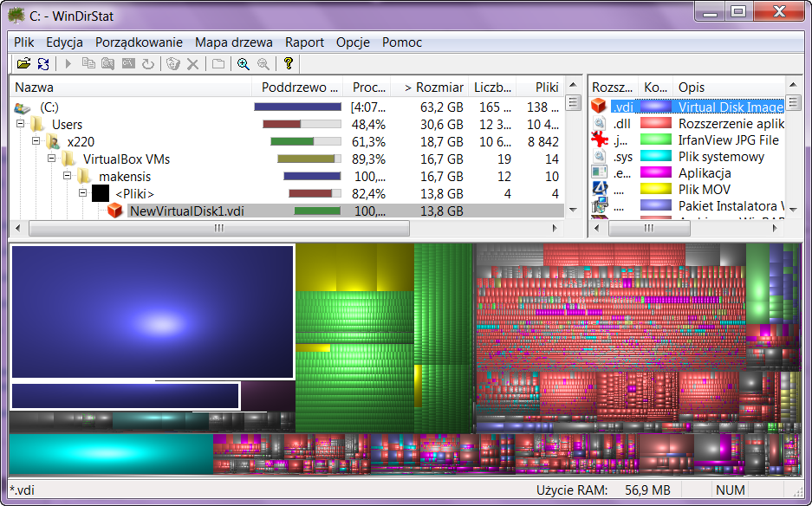Open help with the yellow question mark
Image resolution: width=812 pixels, height=506 pixels.
289,63
